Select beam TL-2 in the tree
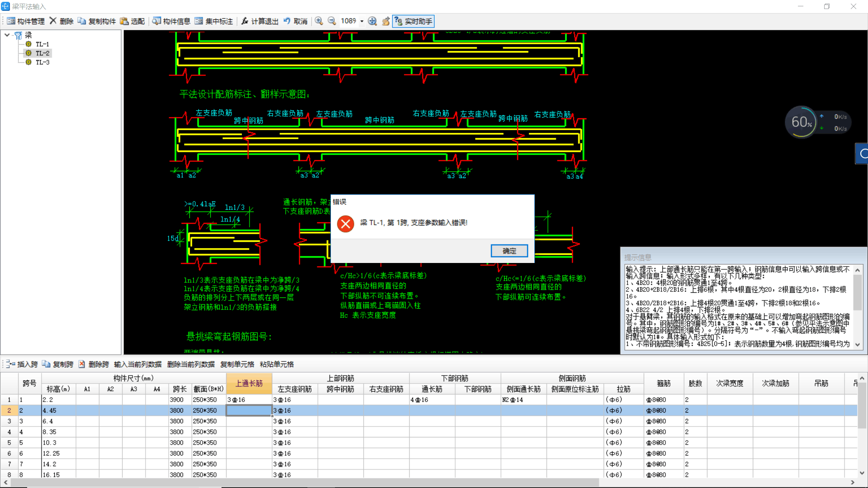 tap(42, 53)
